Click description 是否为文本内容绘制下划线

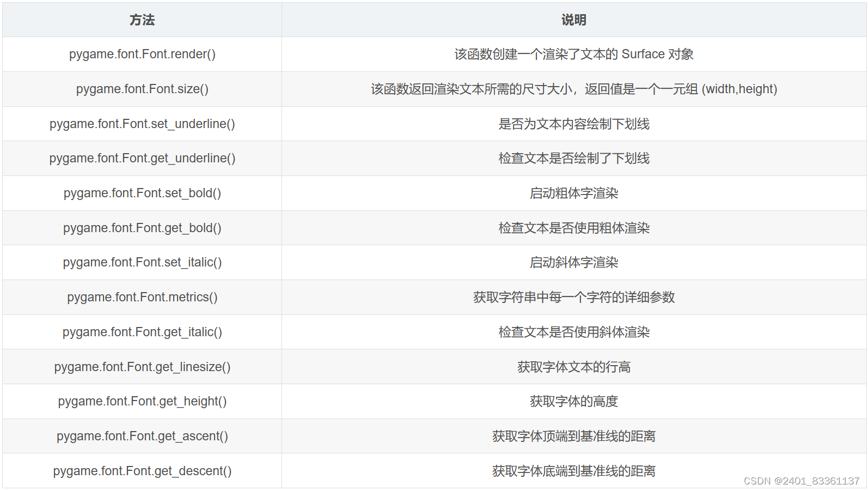(574, 124)
